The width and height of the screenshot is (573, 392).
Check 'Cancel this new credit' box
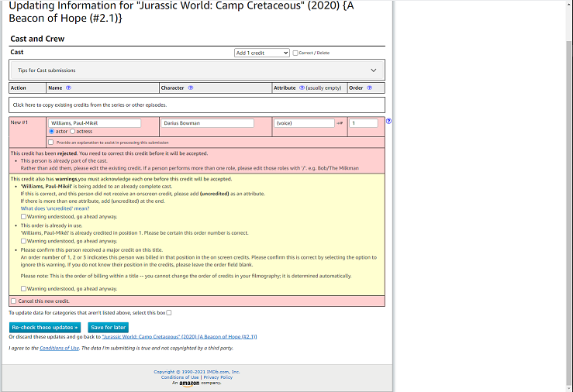[x=13, y=301]
